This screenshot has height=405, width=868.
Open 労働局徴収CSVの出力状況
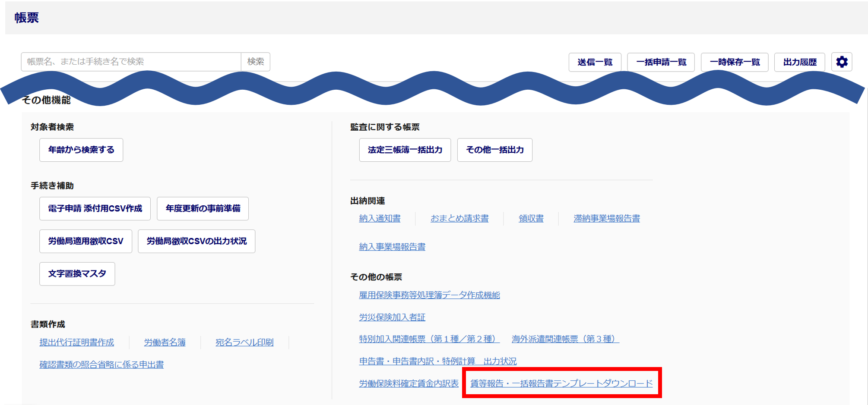coord(196,241)
